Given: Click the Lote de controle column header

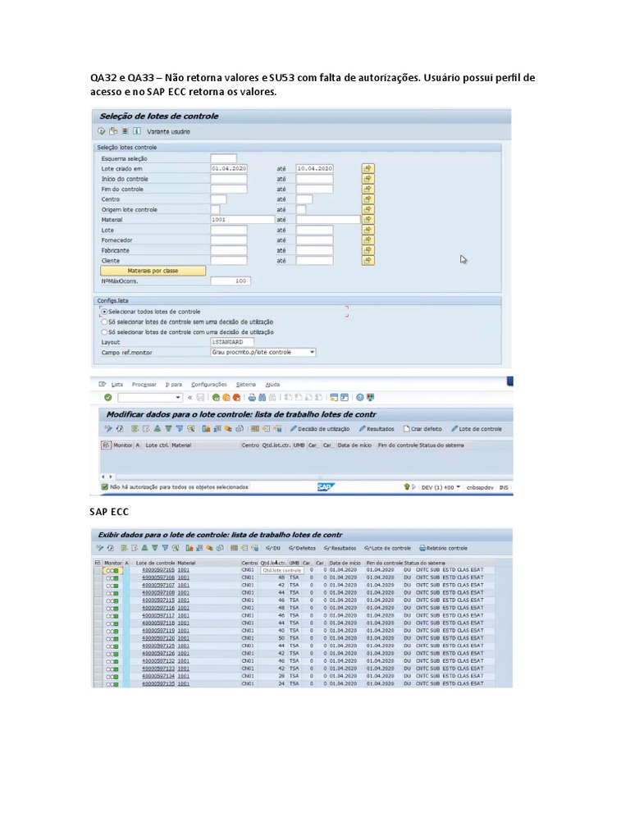Looking at the screenshot, I should [155, 563].
